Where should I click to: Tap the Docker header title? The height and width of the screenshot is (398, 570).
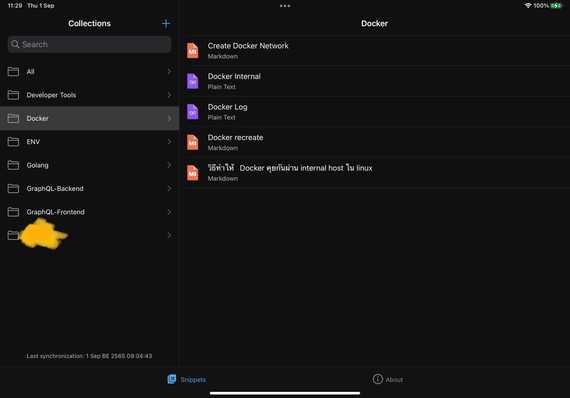click(x=374, y=23)
